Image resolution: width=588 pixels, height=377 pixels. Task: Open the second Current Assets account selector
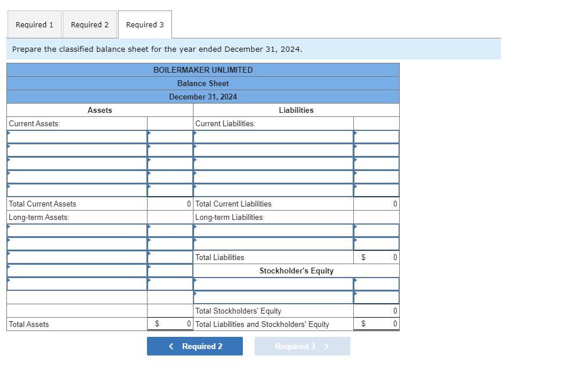pyautogui.click(x=76, y=150)
